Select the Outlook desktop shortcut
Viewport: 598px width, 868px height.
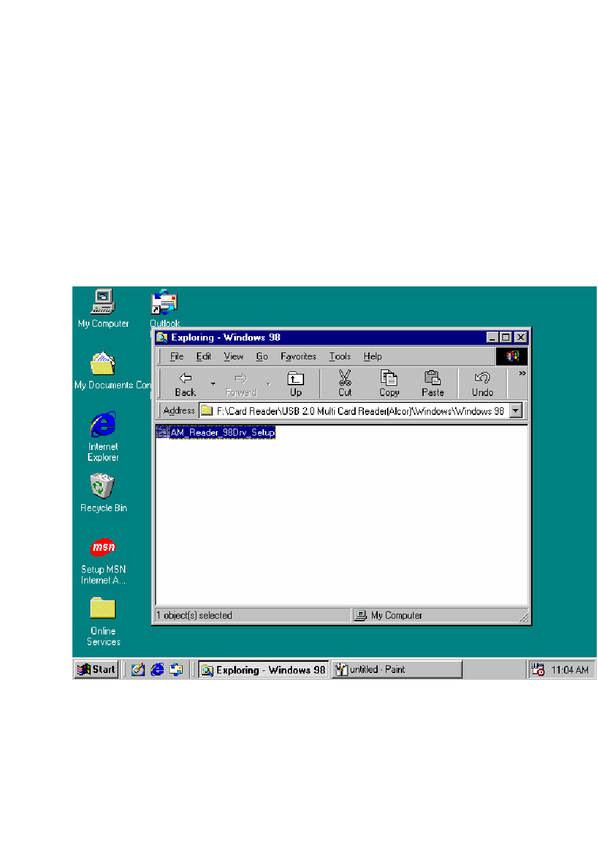(165, 308)
